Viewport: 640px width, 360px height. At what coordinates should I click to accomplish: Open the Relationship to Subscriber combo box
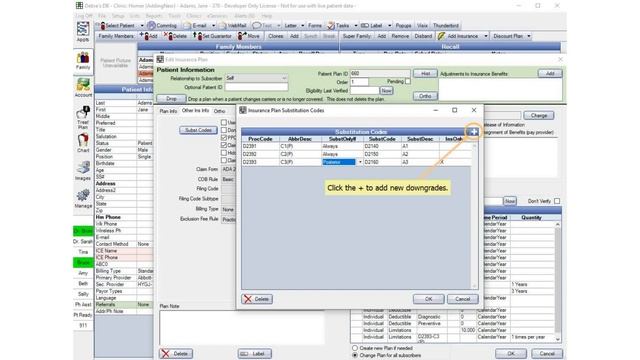pyautogui.click(x=257, y=78)
